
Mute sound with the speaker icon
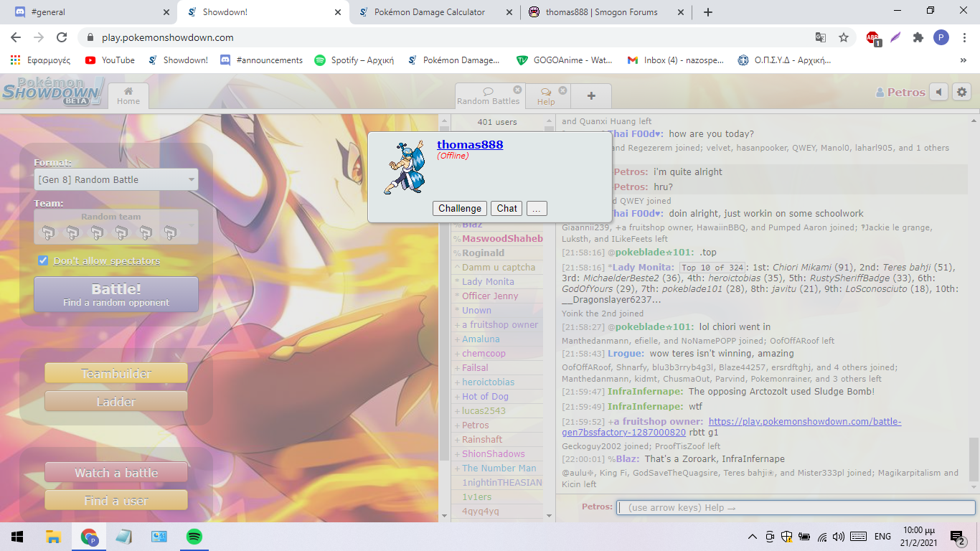point(938,92)
